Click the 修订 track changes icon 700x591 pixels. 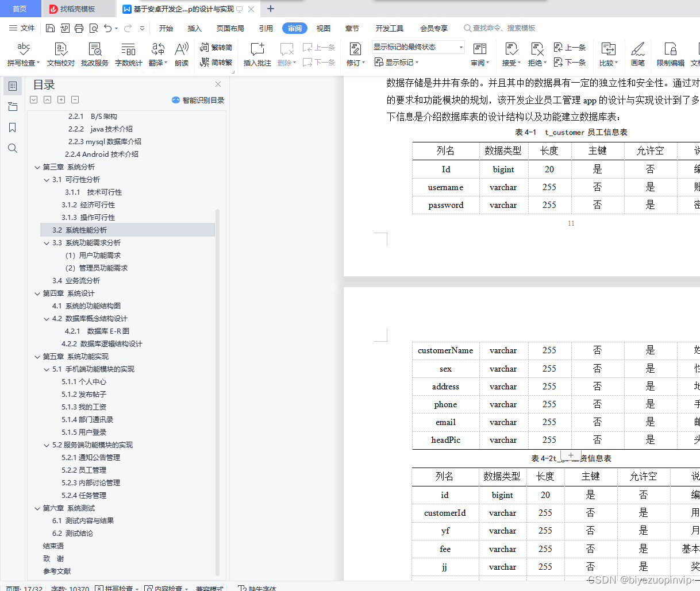(355, 49)
